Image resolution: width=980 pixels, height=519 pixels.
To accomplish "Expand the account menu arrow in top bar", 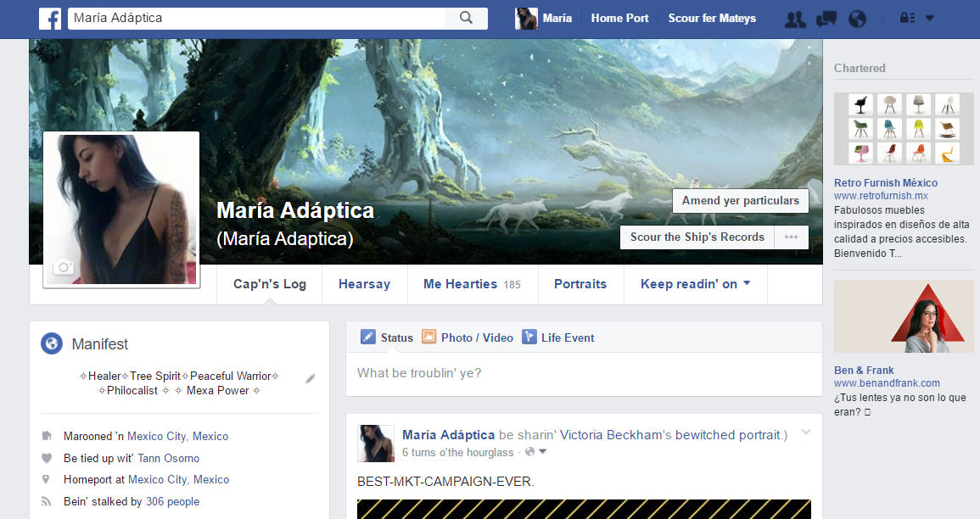I will pos(929,19).
